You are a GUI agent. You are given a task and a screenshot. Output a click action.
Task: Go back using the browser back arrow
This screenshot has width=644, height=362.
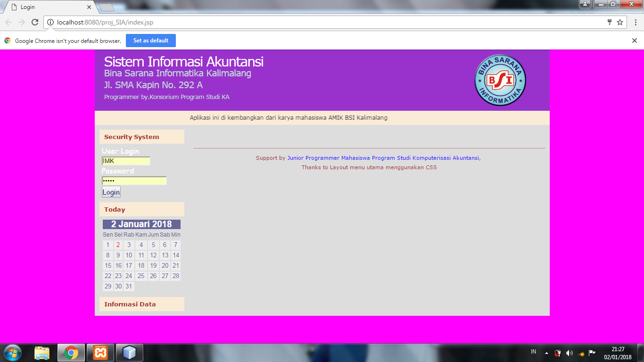tap(8, 22)
